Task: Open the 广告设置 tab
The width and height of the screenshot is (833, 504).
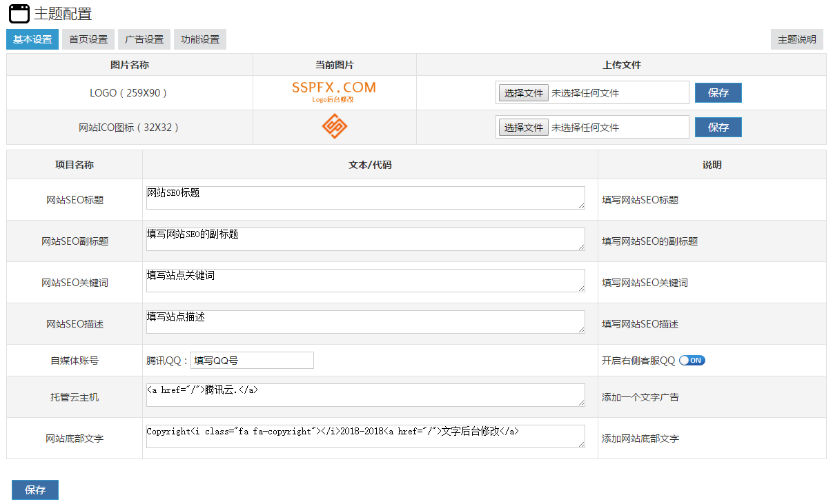Action: coord(144,39)
